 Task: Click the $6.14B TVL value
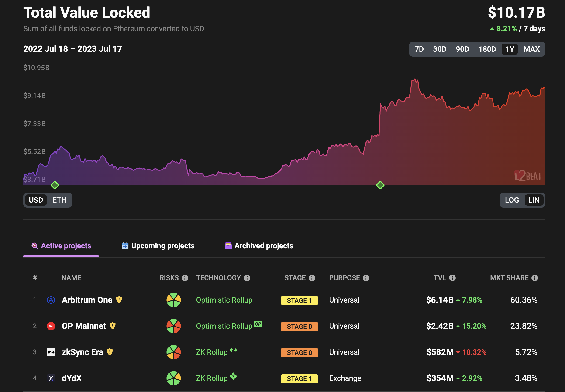tap(440, 300)
